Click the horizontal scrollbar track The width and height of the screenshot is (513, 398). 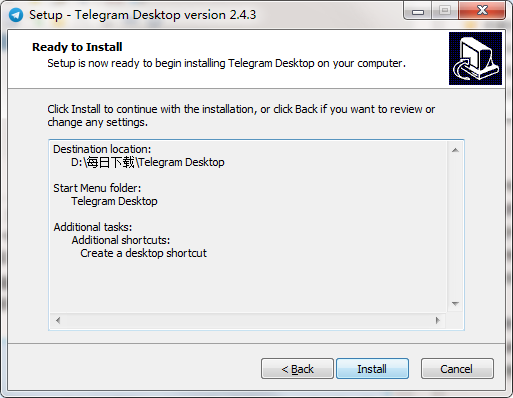click(248, 320)
